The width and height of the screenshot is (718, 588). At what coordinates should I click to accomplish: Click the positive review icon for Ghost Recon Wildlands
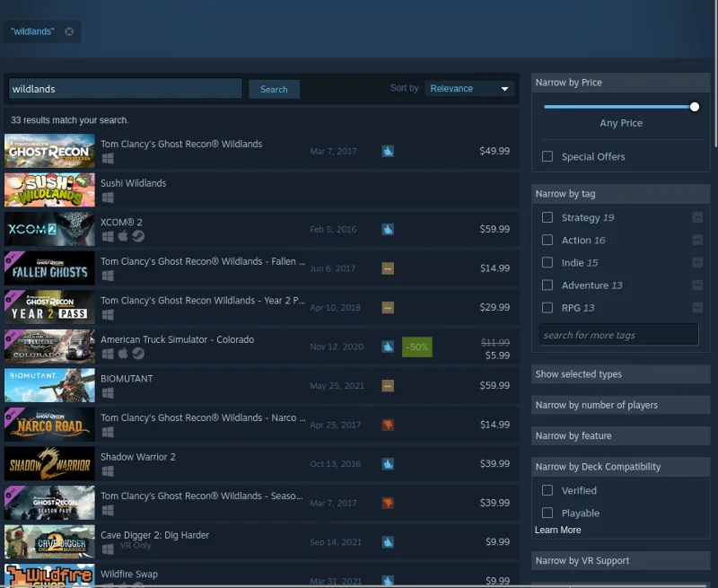point(388,151)
